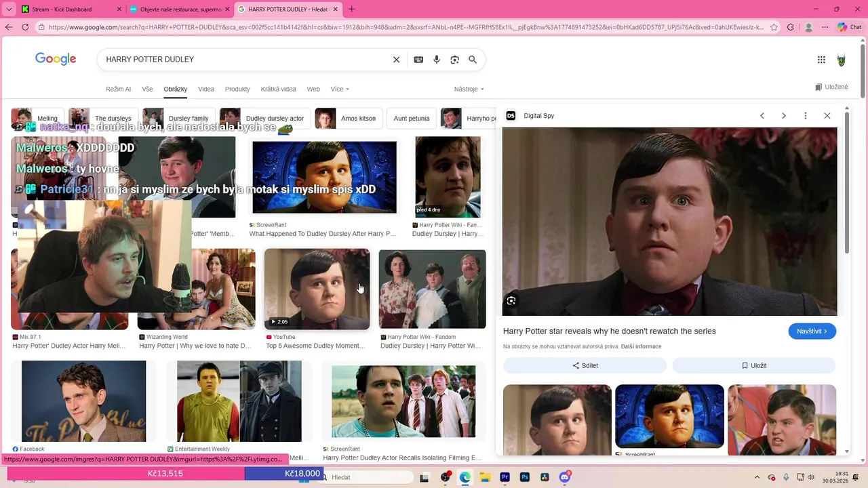Click the Navštívit button
868x488 pixels.
[812, 331]
